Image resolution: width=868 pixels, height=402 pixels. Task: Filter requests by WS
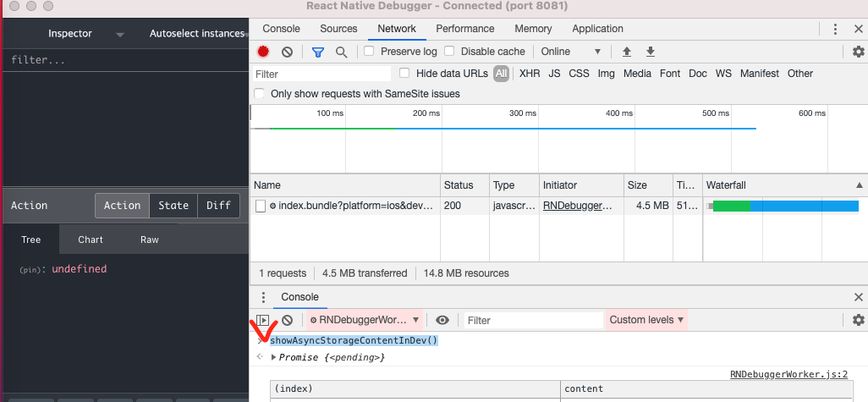[723, 74]
